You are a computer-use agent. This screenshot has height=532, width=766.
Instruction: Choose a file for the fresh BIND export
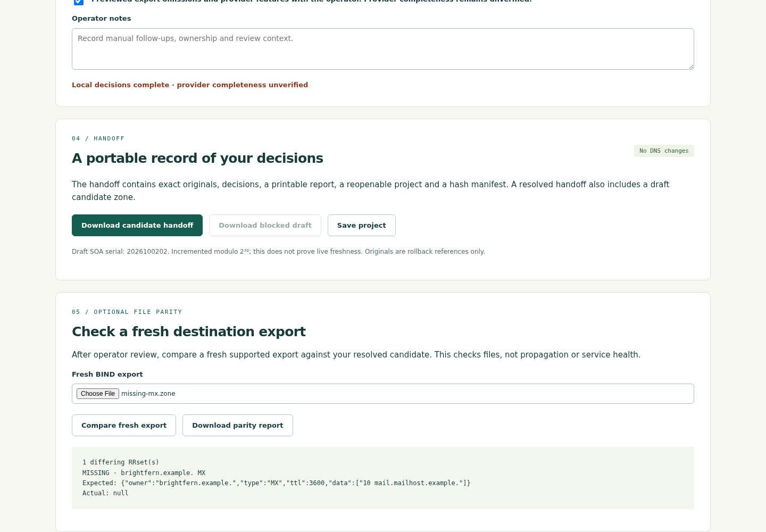click(x=98, y=394)
